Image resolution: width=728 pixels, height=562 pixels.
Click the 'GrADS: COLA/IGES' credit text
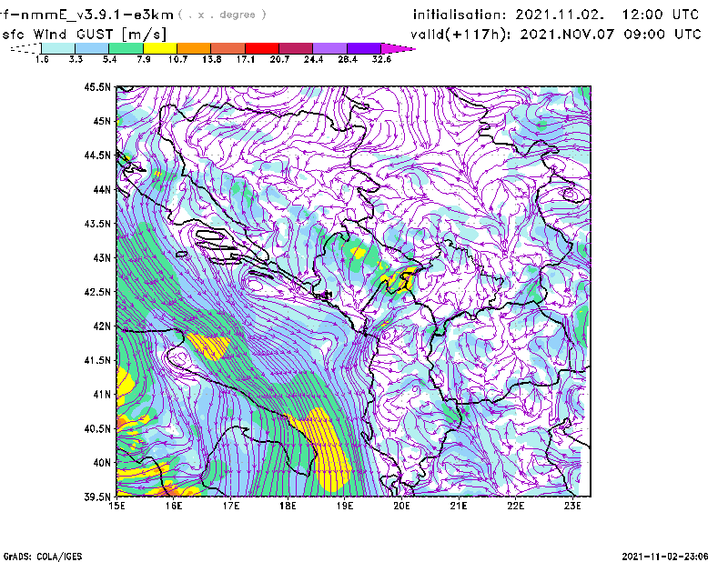pyautogui.click(x=43, y=557)
